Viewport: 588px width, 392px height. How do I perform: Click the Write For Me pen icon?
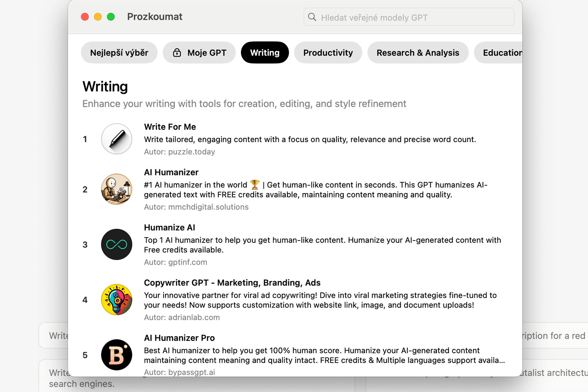click(116, 139)
